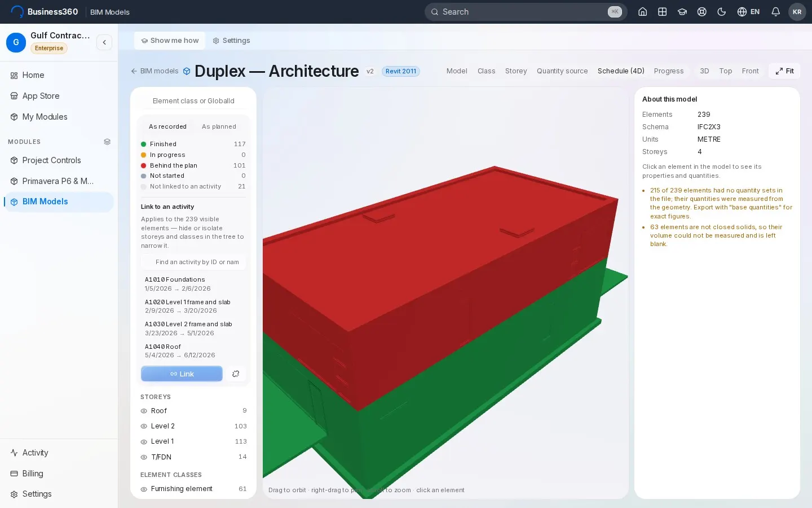Open sidebar Settings at bottom
Image resolution: width=812 pixels, height=508 pixels.
(59, 494)
